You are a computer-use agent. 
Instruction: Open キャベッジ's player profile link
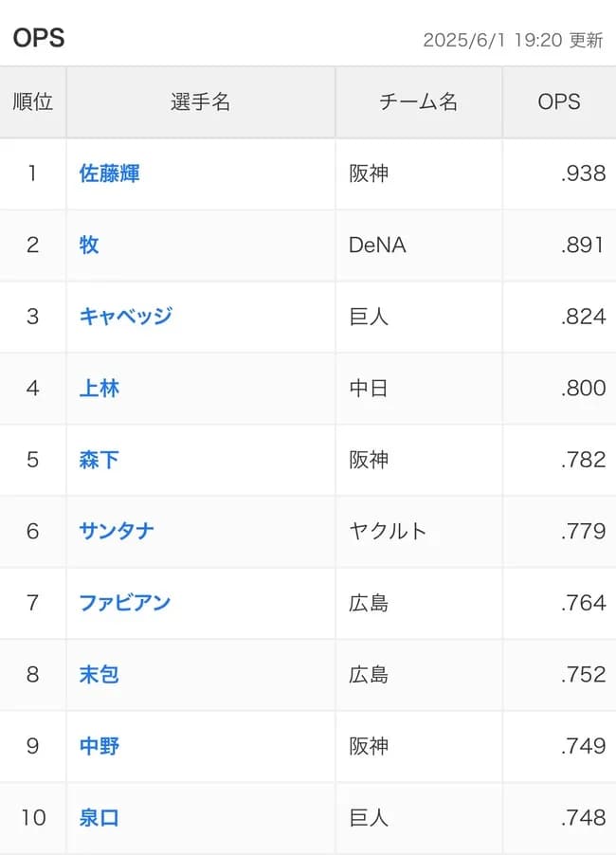click(126, 317)
